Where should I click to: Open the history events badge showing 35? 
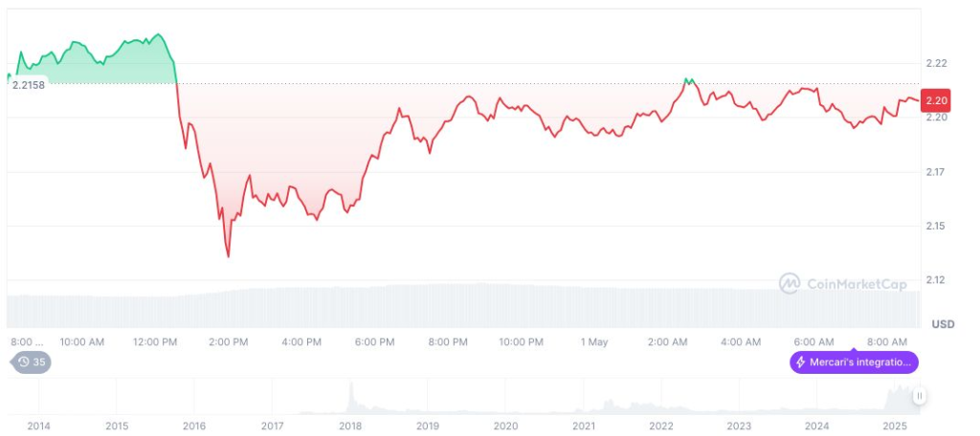32,361
